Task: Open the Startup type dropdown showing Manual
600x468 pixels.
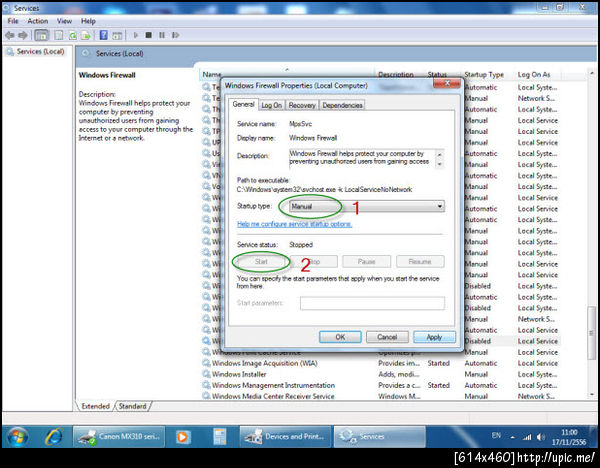Action: [367, 206]
